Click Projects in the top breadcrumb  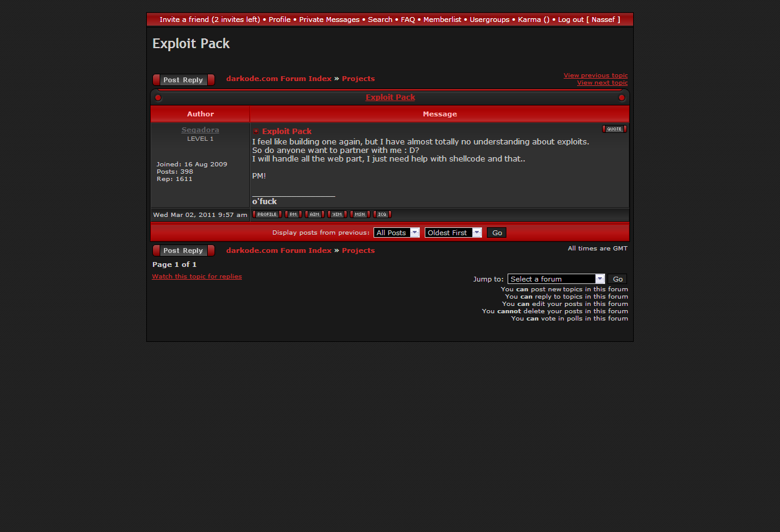click(x=358, y=79)
